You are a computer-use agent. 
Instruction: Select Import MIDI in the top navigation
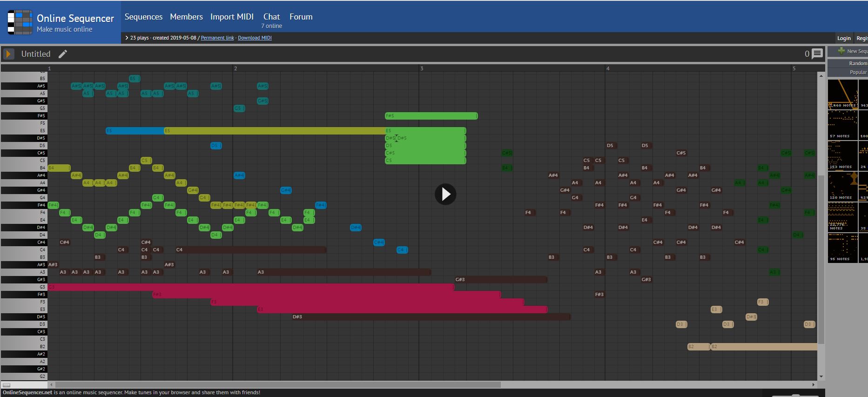click(232, 17)
